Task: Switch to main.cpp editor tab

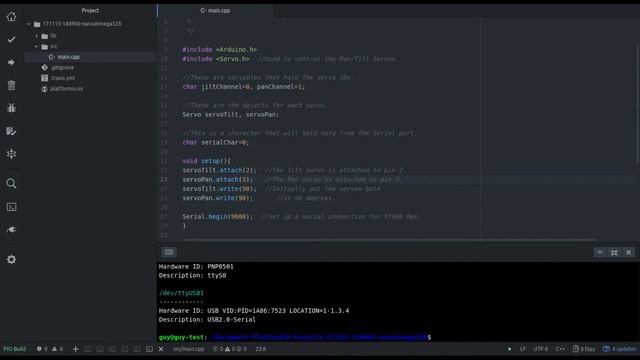Action: pyautogui.click(x=215, y=11)
